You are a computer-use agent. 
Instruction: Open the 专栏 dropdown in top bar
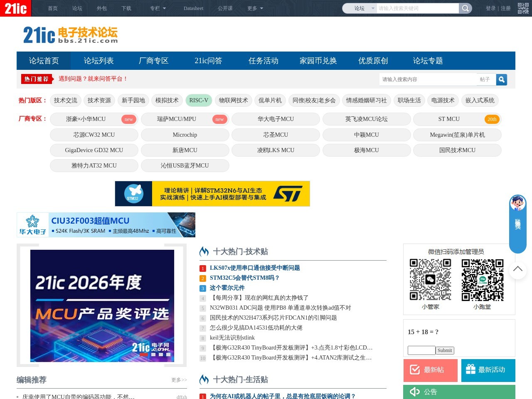[158, 8]
